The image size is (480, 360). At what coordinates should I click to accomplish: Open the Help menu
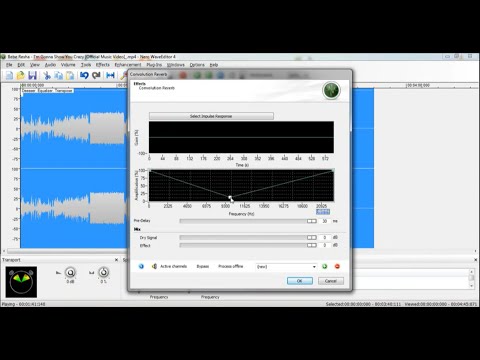pos(214,65)
